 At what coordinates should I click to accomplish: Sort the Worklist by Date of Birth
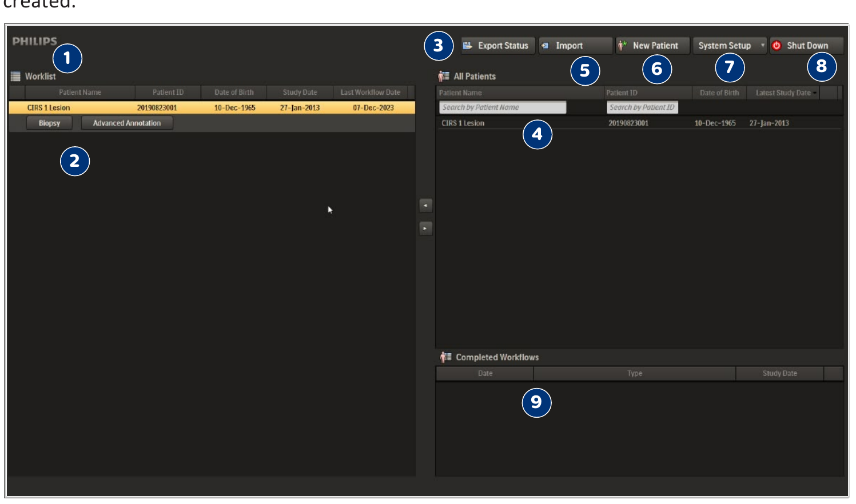tap(234, 93)
